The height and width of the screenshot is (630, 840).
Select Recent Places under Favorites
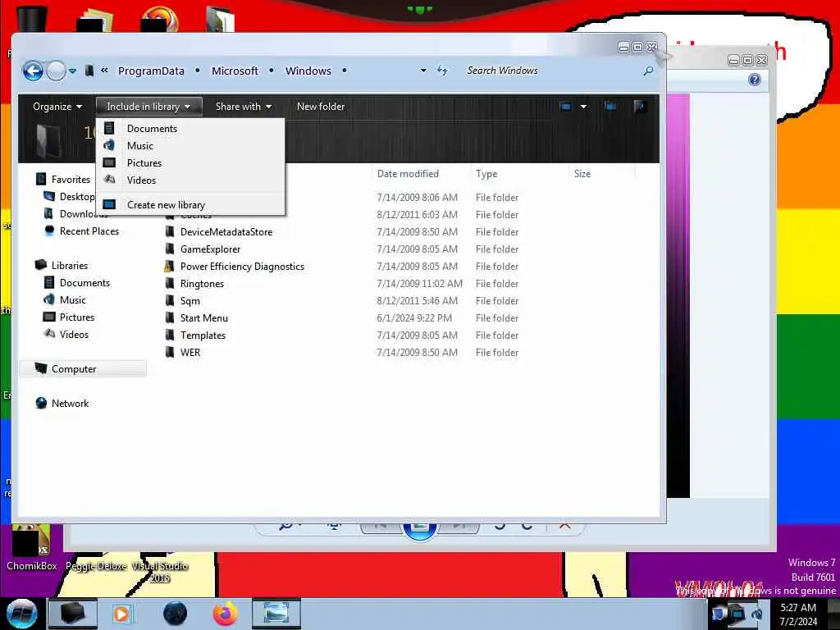[x=81, y=231]
